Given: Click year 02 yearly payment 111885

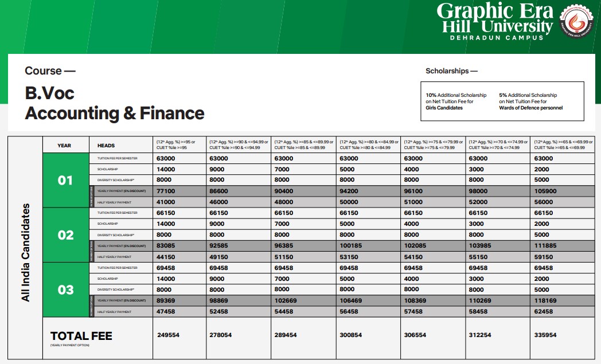Looking at the screenshot, I should coord(545,245).
